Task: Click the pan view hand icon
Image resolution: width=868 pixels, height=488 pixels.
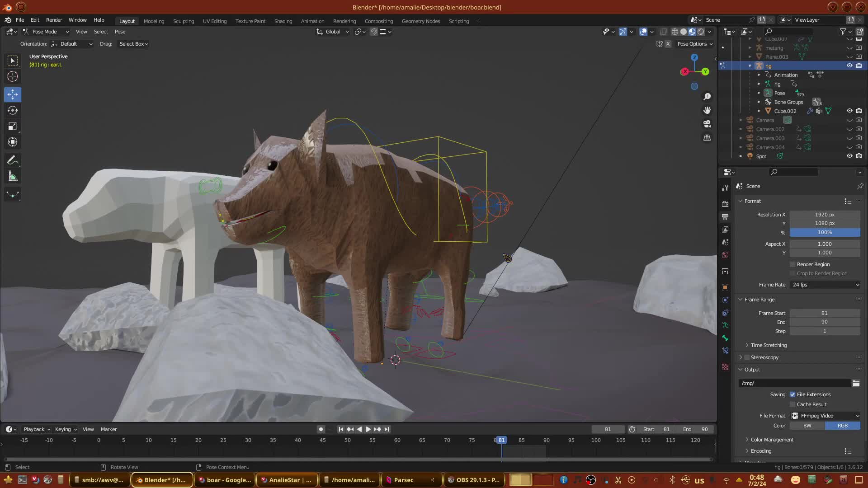Action: [x=707, y=110]
